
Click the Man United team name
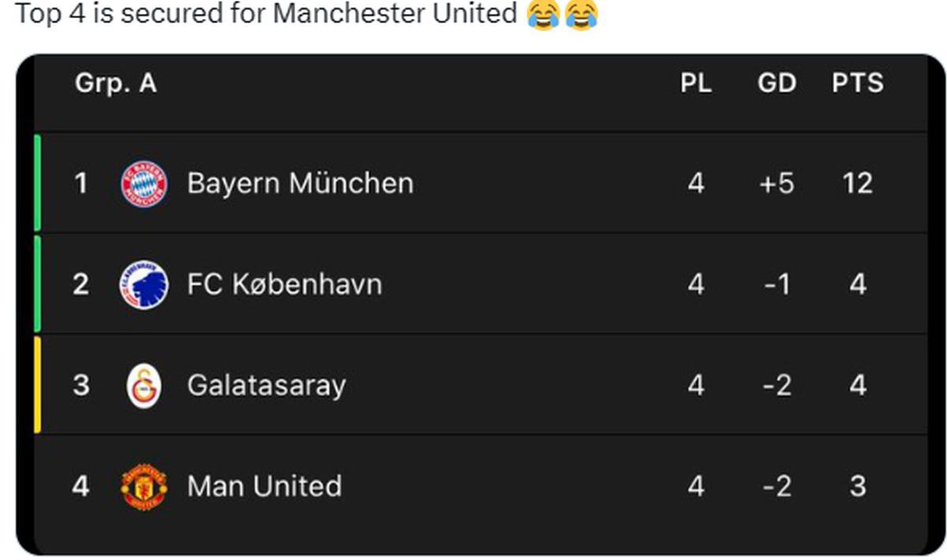[264, 486]
